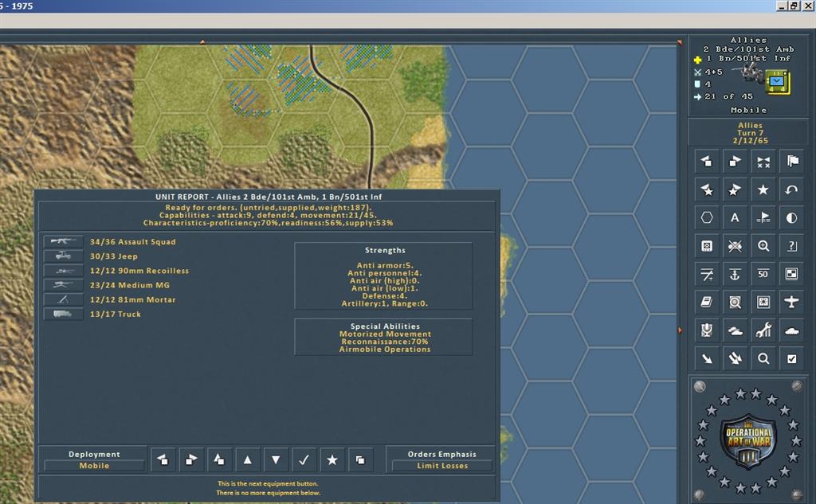Click the Airmobile Operations ability text
Image resolution: width=816 pixels, height=504 pixels.
click(385, 350)
